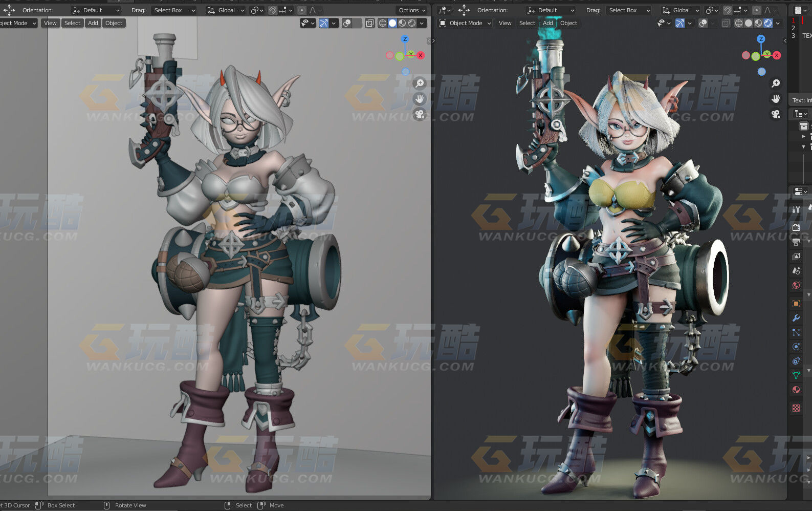Open Add menu in the rendered viewport

pyautogui.click(x=548, y=23)
